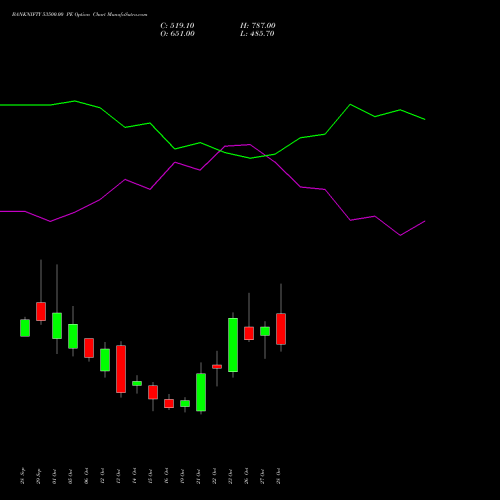Screen dimensions: 500x500
Task: Click the BANKNIFTY PE Options chart title
Action: (x=79, y=15)
